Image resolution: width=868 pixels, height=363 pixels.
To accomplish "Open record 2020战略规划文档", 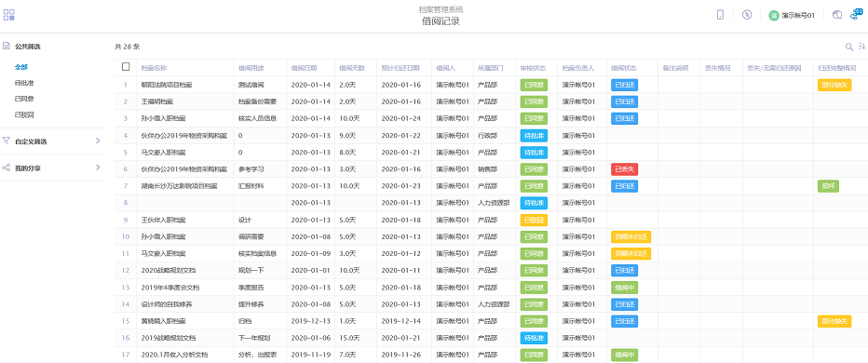I will point(169,271).
